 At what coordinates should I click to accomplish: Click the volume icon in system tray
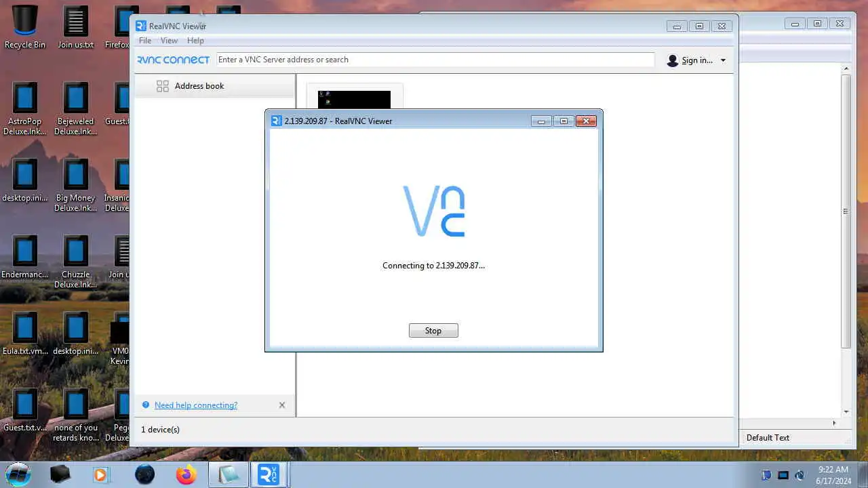[800, 475]
